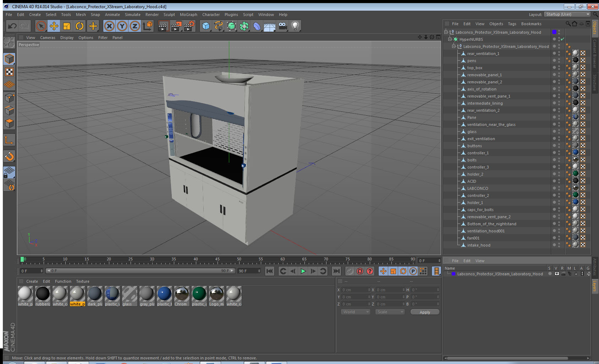Open material Create menu
The image size is (599, 364).
32,281
